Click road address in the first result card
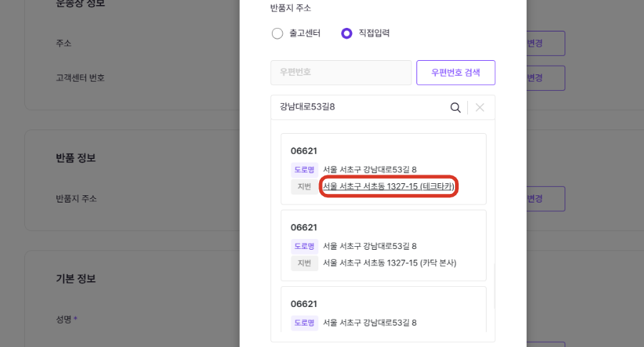 coord(370,170)
